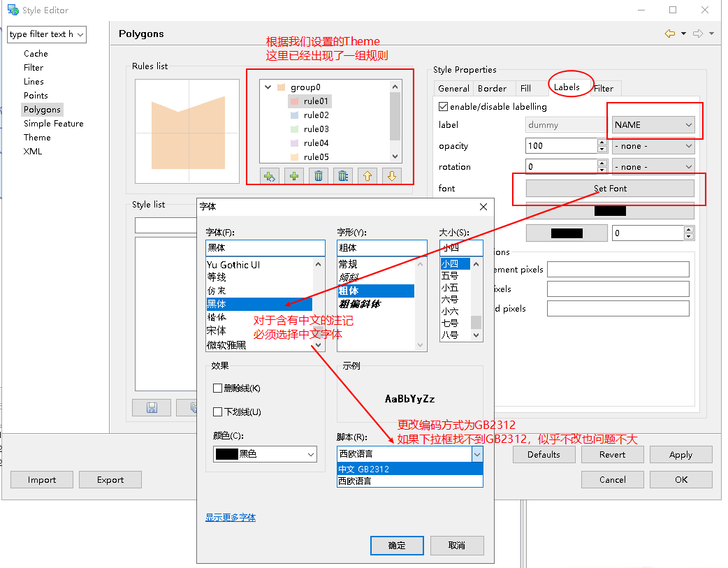Switch to the Labels tab
728x568 pixels.
coord(567,87)
